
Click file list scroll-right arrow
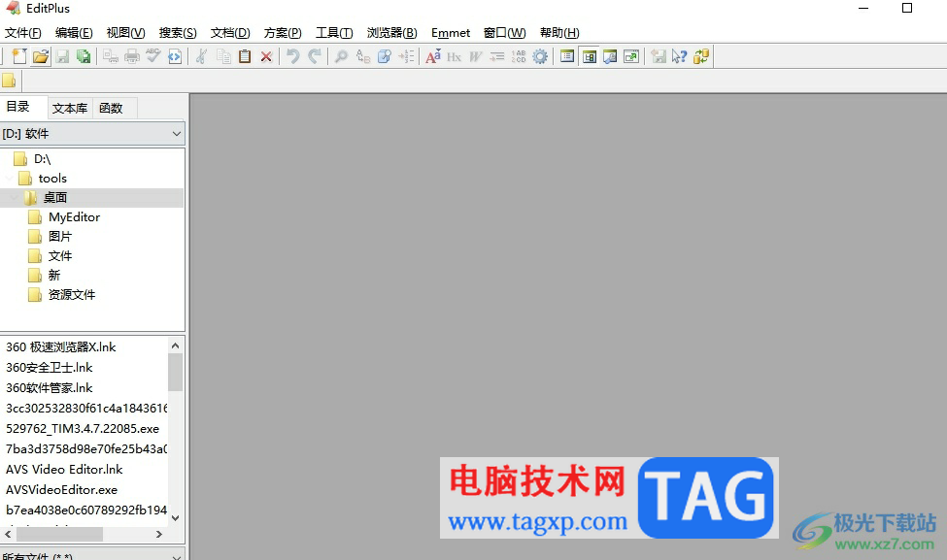[x=159, y=534]
